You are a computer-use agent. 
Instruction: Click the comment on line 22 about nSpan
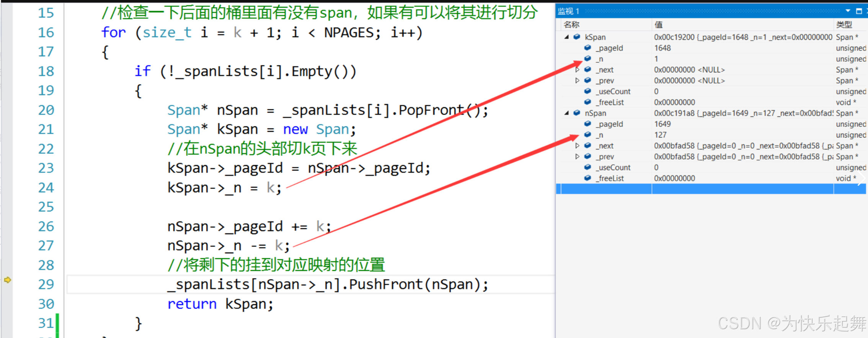(x=262, y=149)
